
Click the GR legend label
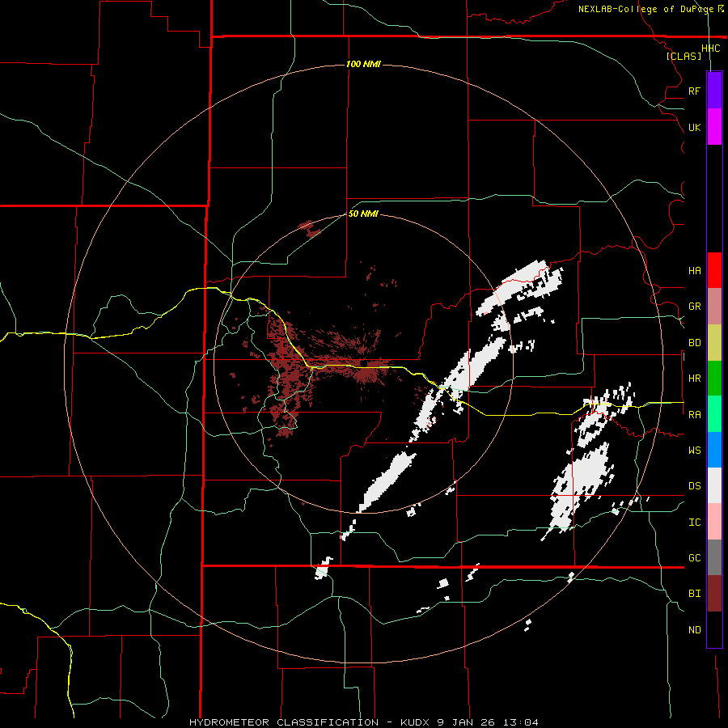coord(694,307)
